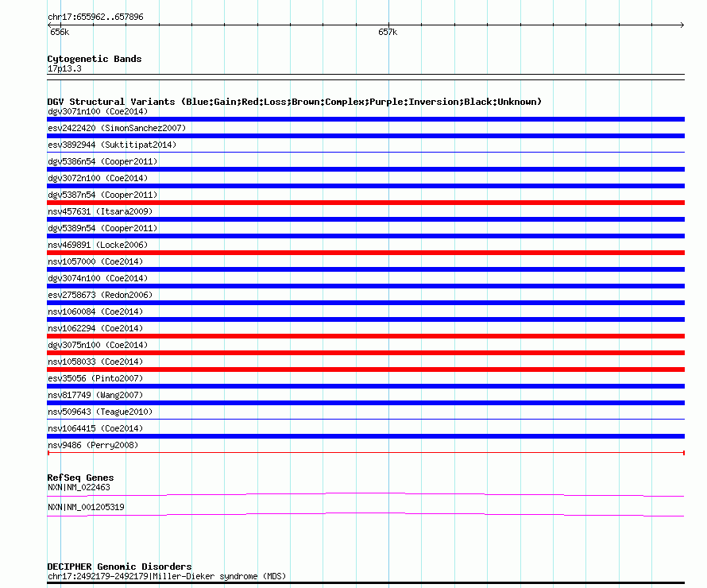This screenshot has width=707, height=588.
Task: Click the blue bar under nsv1064415
Action: tap(365, 436)
